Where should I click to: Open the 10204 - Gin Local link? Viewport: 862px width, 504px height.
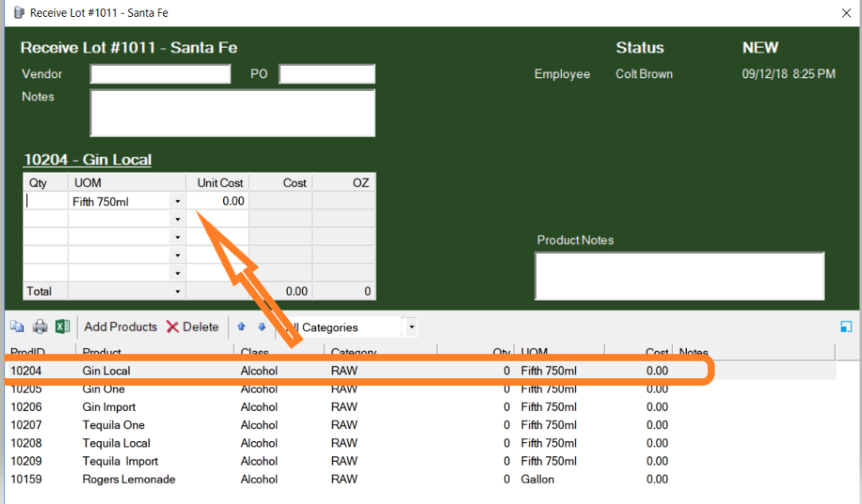pyautogui.click(x=88, y=159)
